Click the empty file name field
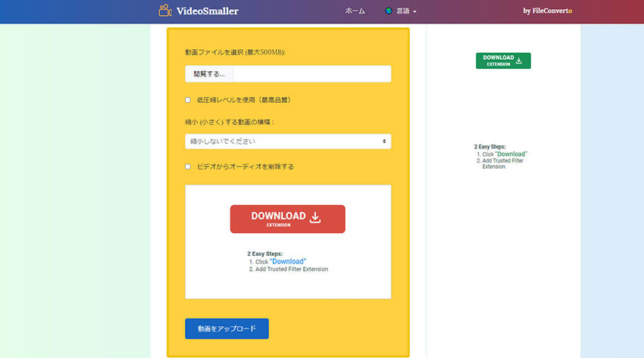The height and width of the screenshot is (358, 644). tap(311, 74)
